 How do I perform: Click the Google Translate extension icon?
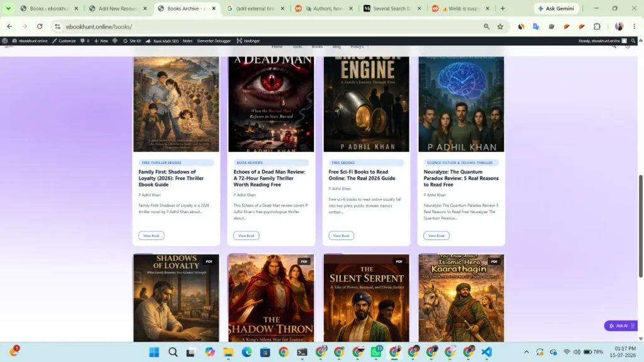tap(536, 26)
